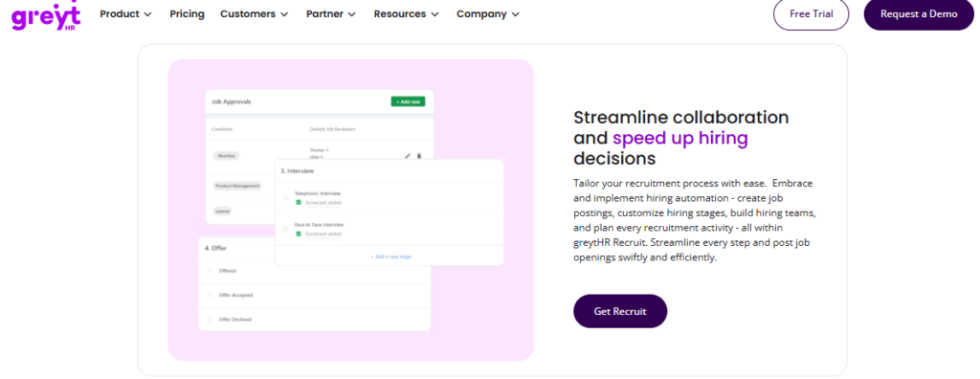This screenshot has width=980, height=379.
Task: Click the pencil edit icon in Job Approvals
Action: [x=408, y=156]
